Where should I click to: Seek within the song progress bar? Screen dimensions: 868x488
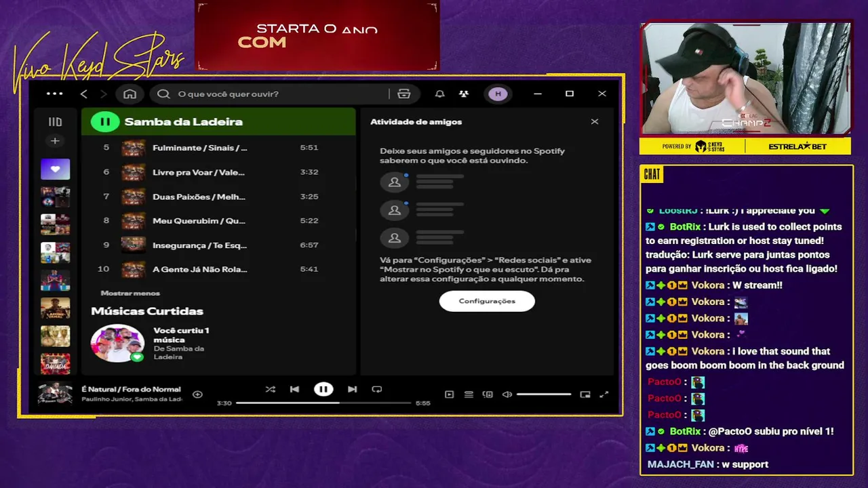click(x=323, y=403)
